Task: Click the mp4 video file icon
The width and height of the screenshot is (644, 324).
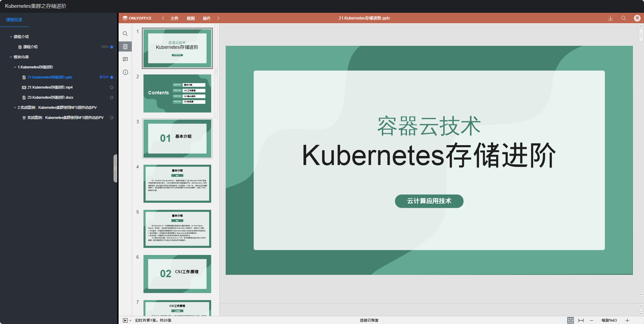Action: click(x=24, y=88)
